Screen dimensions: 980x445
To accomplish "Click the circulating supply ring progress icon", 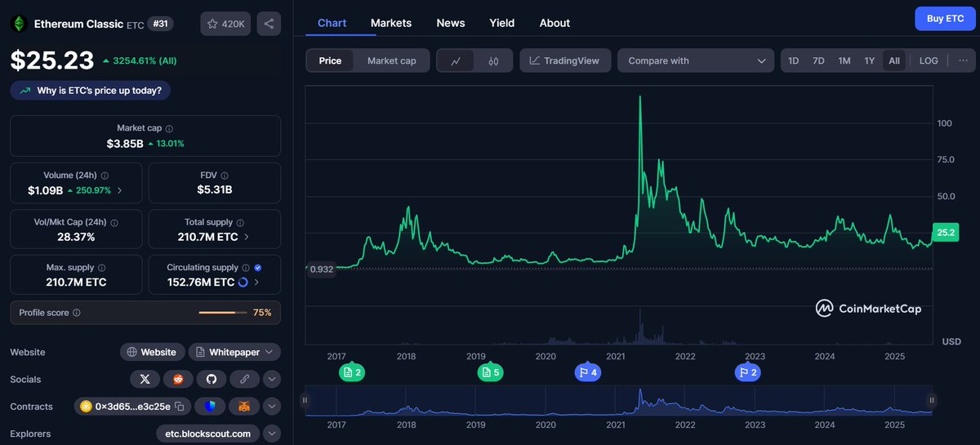I will click(x=243, y=283).
